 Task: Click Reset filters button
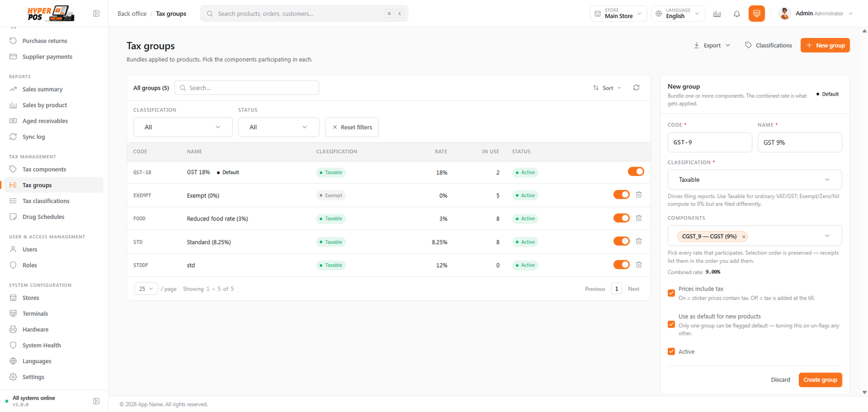352,127
